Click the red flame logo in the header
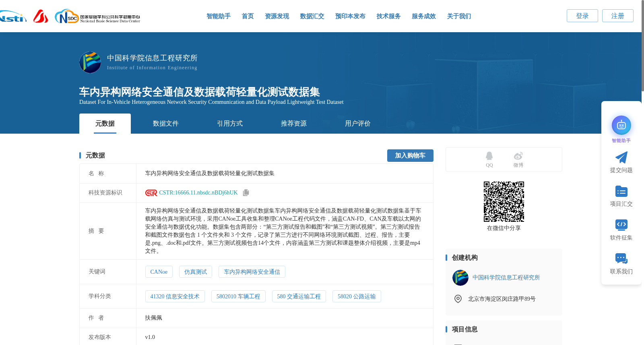 (41, 16)
